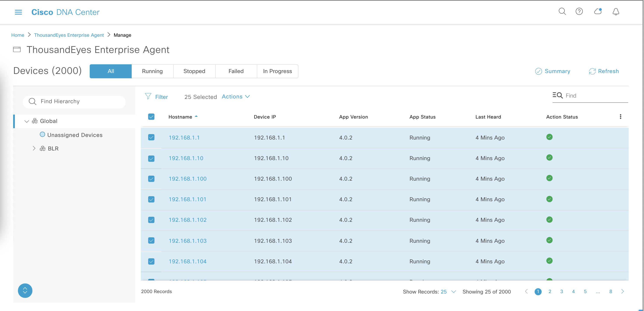Click the cloud status icon
The image size is (644, 311).
(x=598, y=12)
